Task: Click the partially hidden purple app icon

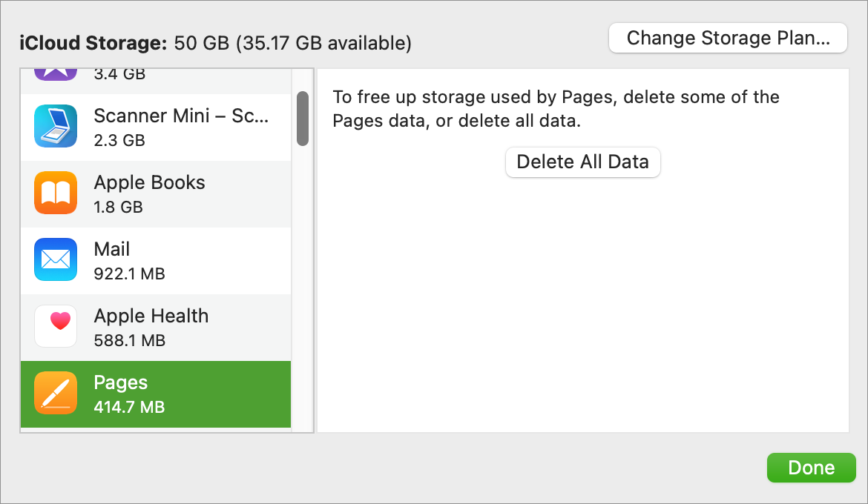Action: [x=56, y=75]
